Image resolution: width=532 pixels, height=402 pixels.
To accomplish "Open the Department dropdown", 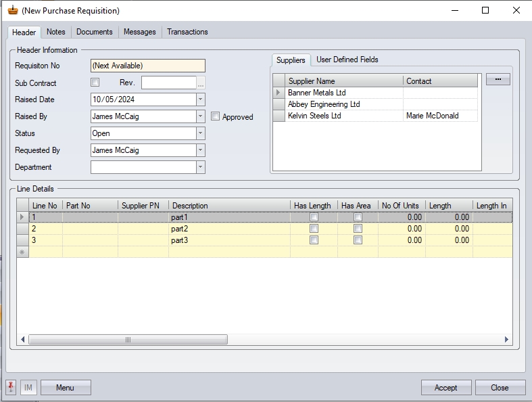I will tap(200, 167).
